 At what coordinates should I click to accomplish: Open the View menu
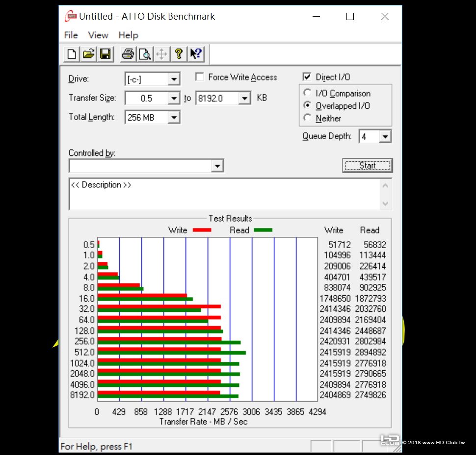pyautogui.click(x=98, y=35)
